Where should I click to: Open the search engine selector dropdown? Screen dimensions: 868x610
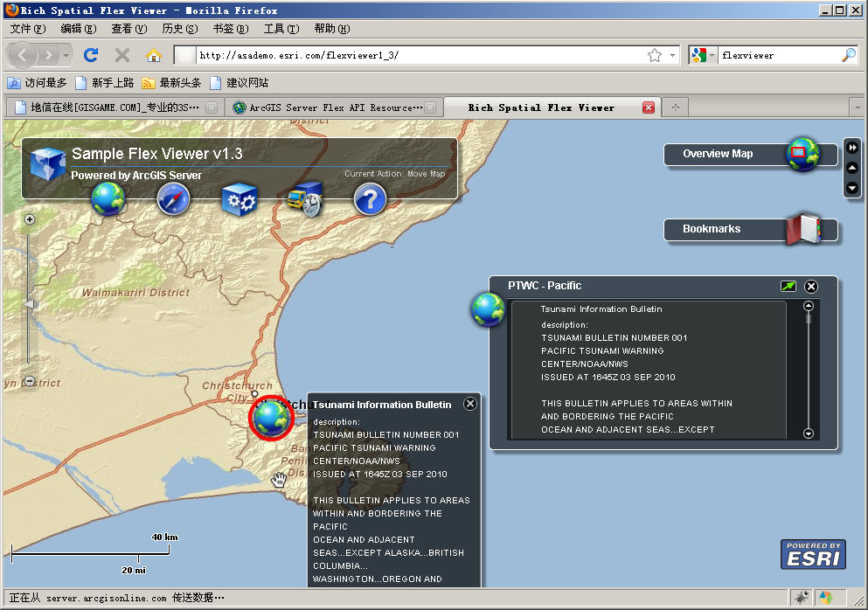[703, 55]
